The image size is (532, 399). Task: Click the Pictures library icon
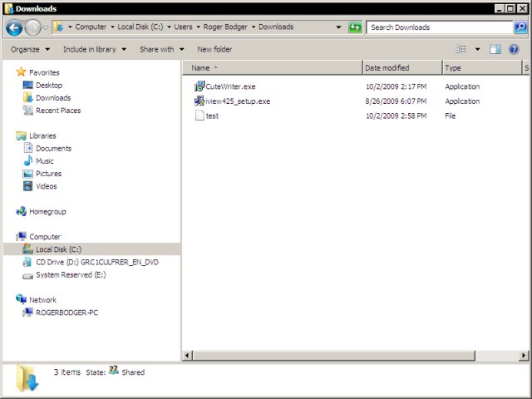point(27,174)
